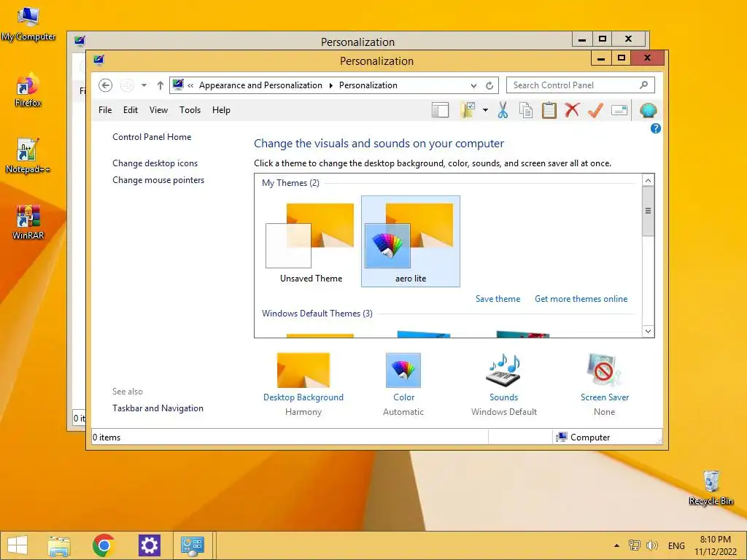The image size is (747, 560).
Task: Open File Explorer from taskbar
Action: click(x=59, y=545)
